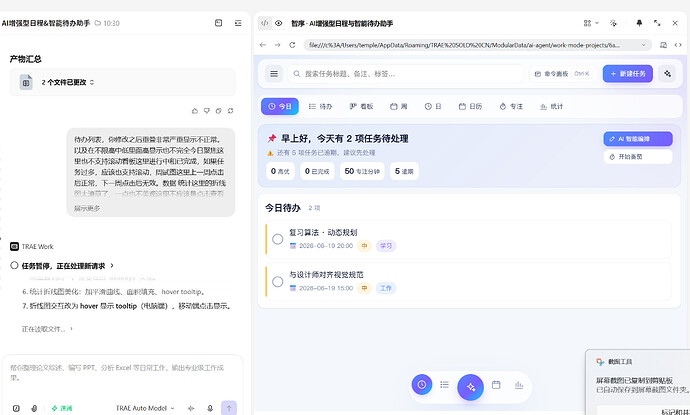Viewport: 690px width, 415px height.
Task: Click the 50 专注分钟 stat chip
Action: pos(362,171)
